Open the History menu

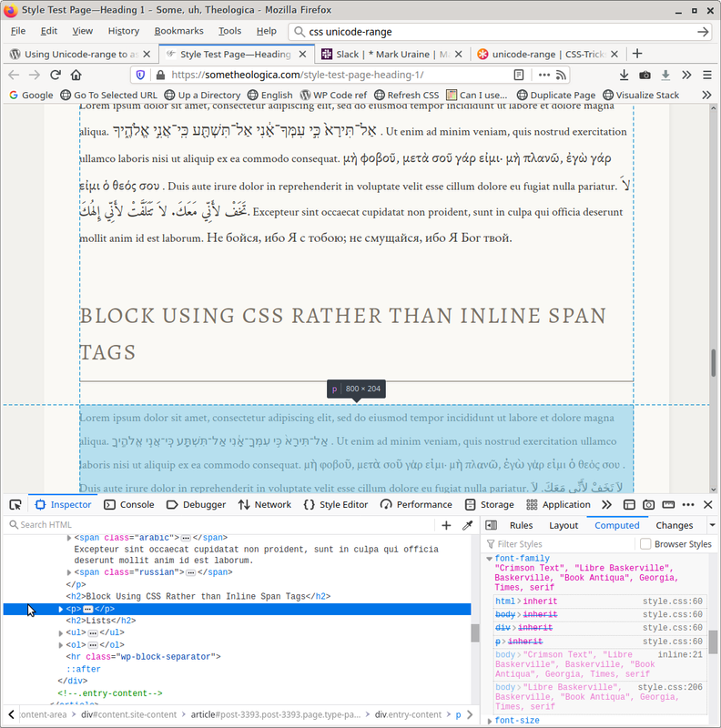pos(124,31)
